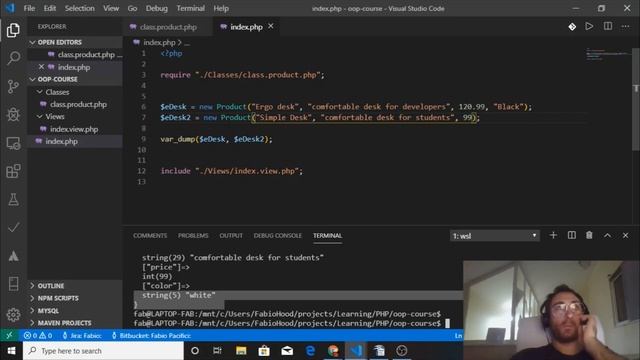Select the Terminal panel tab
The height and width of the screenshot is (360, 640).
327,236
